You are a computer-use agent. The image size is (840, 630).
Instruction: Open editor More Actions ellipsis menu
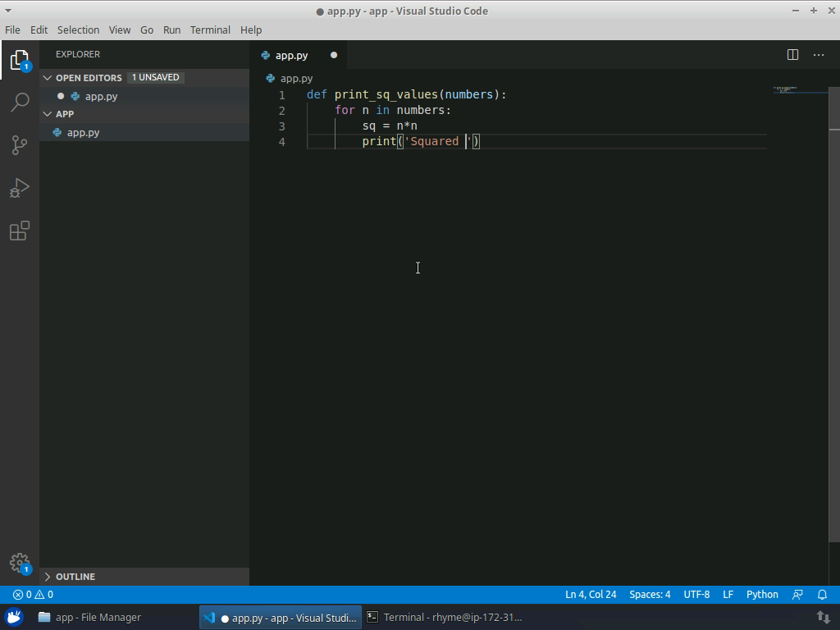pos(818,55)
